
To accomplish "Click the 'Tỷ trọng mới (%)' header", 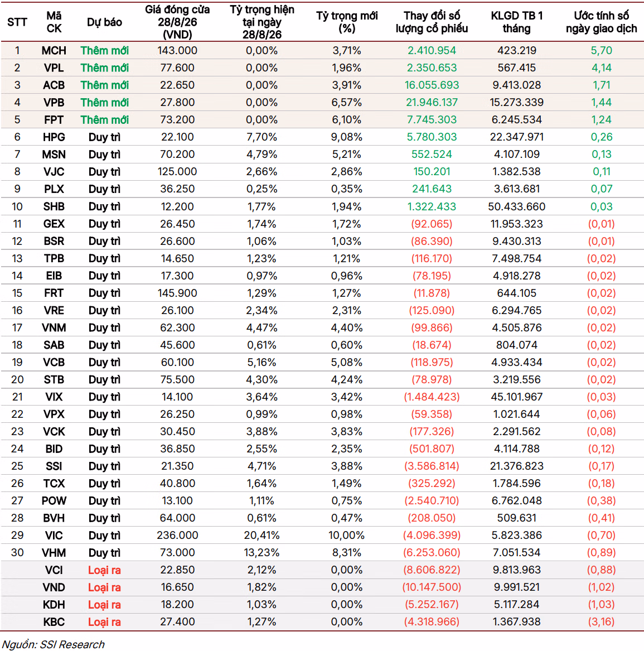I will [x=347, y=22].
